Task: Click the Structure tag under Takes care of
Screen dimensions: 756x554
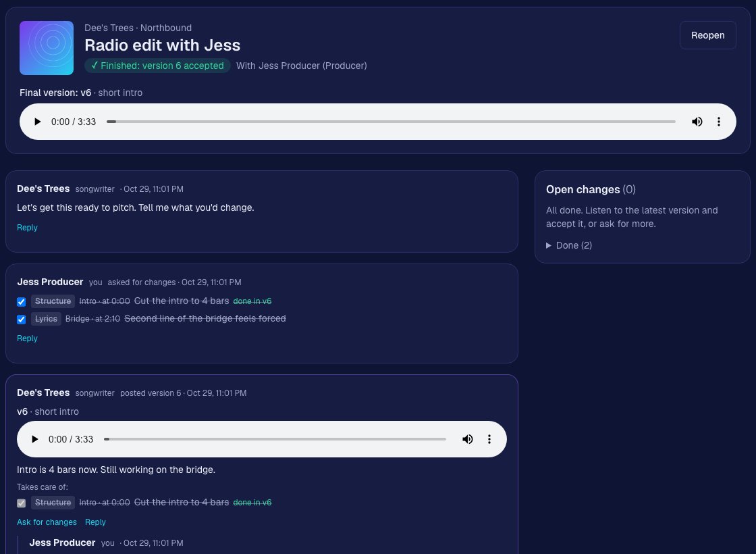Action: coord(53,503)
